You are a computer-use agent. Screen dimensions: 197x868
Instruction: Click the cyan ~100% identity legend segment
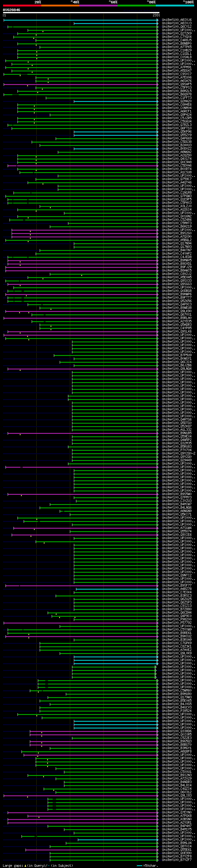click(x=175, y=6)
